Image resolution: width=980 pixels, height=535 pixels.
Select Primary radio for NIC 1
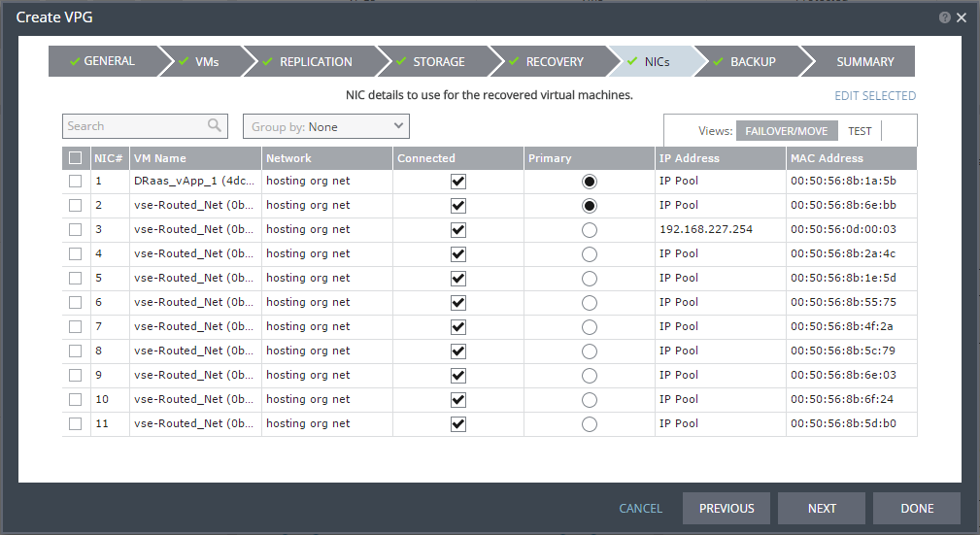589,182
